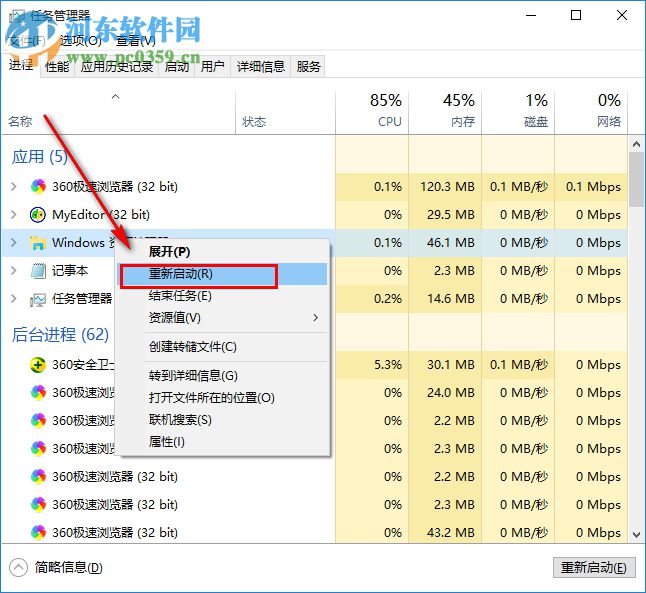Click the 任务管理器 row icon

(x=38, y=299)
